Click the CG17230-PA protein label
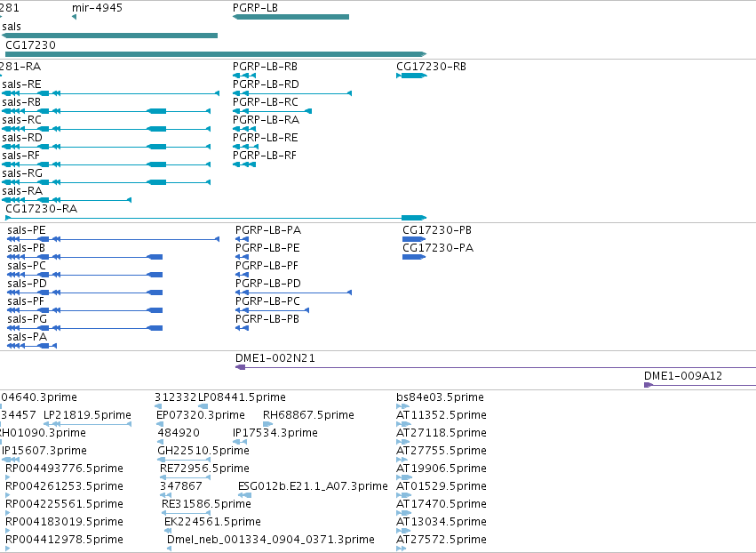This screenshot has width=756, height=553. pyautogui.click(x=438, y=248)
